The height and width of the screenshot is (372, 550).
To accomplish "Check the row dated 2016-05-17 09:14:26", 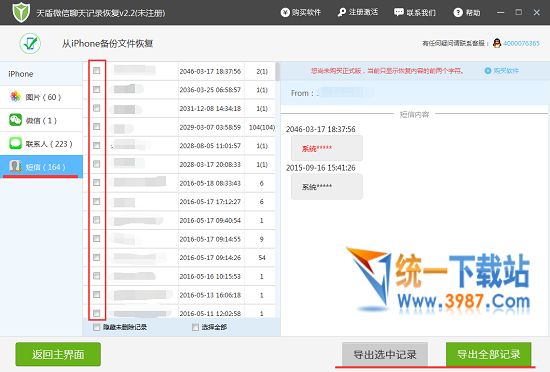I will coord(96,257).
